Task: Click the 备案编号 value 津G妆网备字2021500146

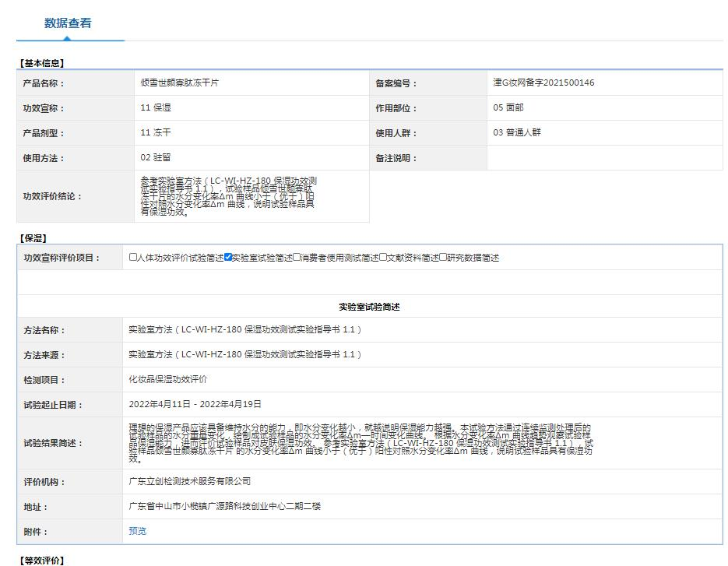Action: pos(543,83)
